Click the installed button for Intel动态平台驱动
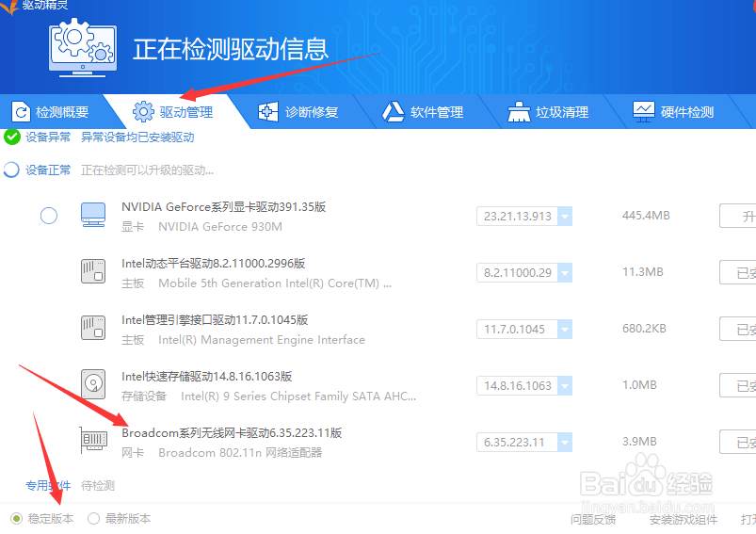This screenshot has width=756, height=534. (x=738, y=272)
